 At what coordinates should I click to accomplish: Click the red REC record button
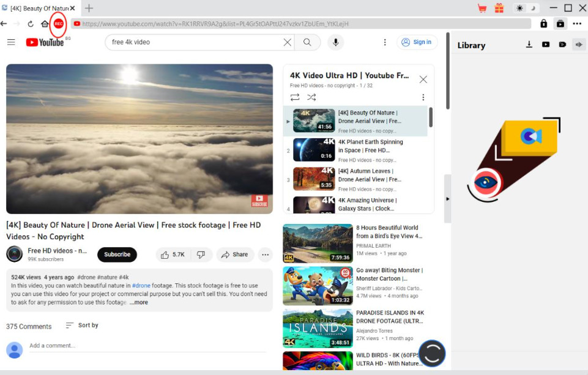(x=59, y=24)
